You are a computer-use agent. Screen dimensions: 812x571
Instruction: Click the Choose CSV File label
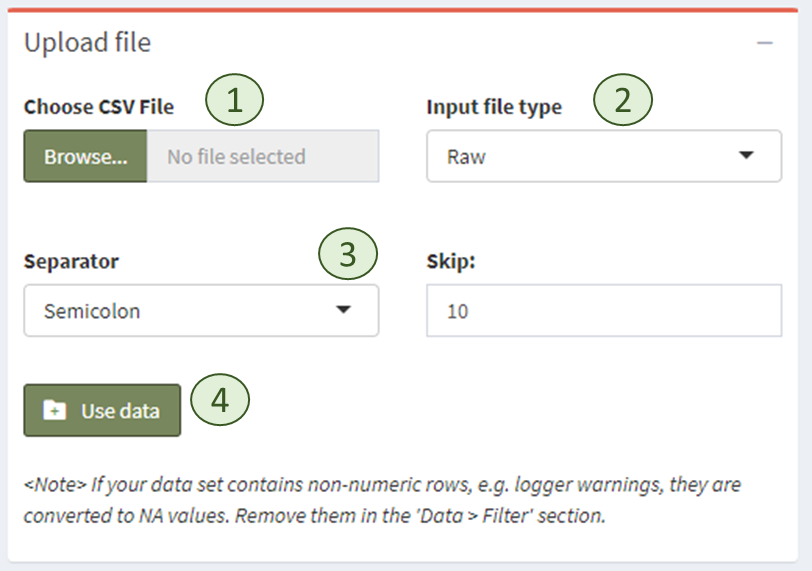click(x=99, y=107)
